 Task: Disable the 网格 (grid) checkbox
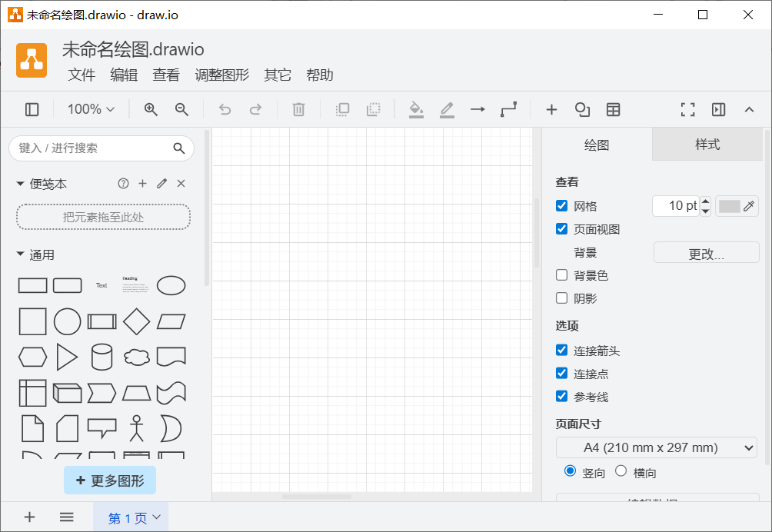pyautogui.click(x=561, y=205)
